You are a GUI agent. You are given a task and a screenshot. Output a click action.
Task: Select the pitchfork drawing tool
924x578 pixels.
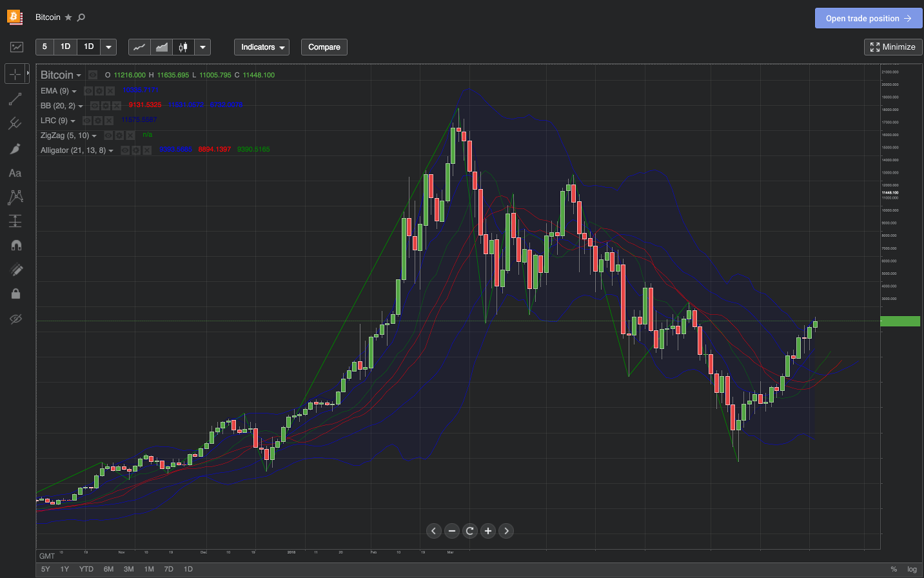[15, 123]
